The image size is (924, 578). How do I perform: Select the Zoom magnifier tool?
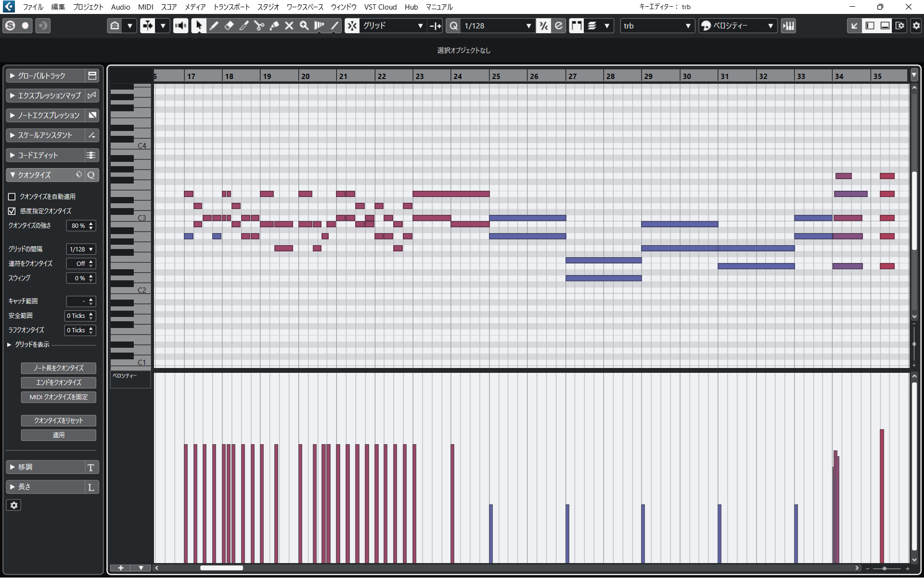coord(304,26)
